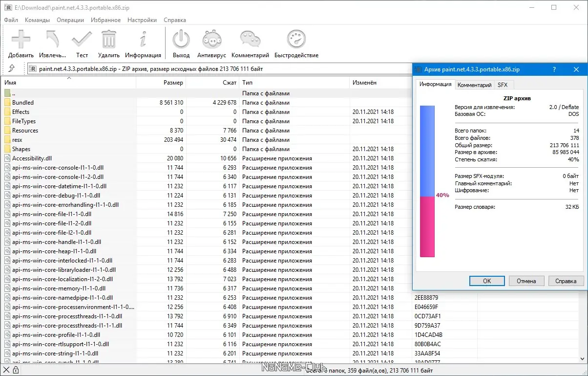
Task: Select the Resources folder icon
Action: [7, 131]
